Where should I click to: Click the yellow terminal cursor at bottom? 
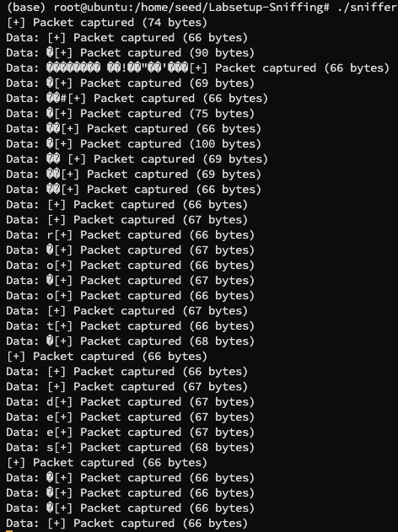click(9, 530)
